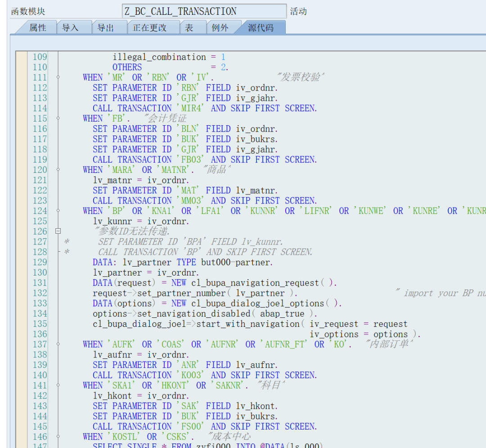Click the fold marker on line 111
This screenshot has height=448, width=486.
[58, 77]
